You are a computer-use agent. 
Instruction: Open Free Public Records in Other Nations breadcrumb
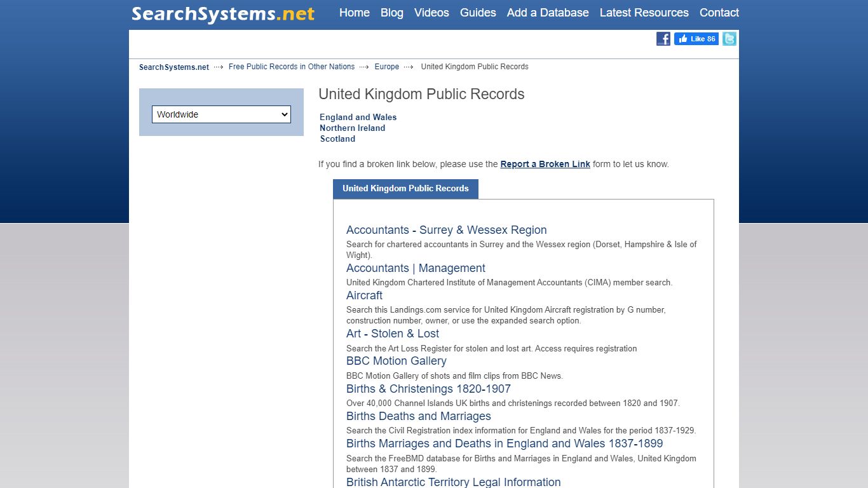(x=292, y=67)
